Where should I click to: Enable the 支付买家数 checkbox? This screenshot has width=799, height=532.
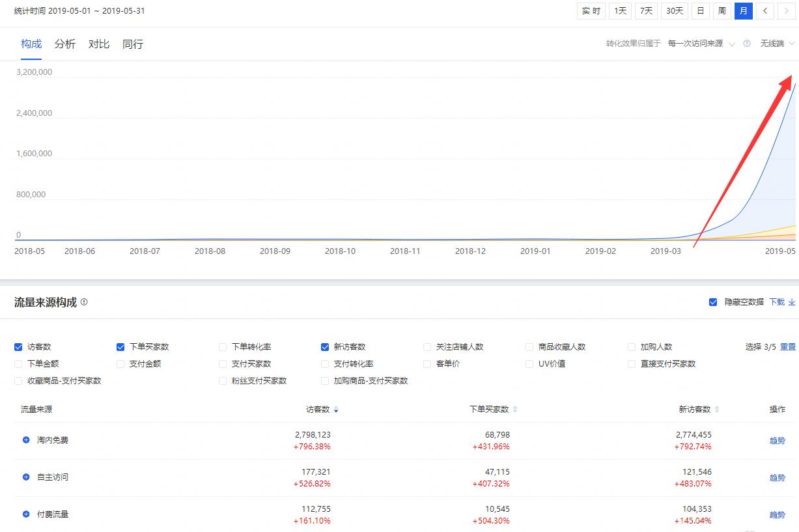[x=223, y=364]
